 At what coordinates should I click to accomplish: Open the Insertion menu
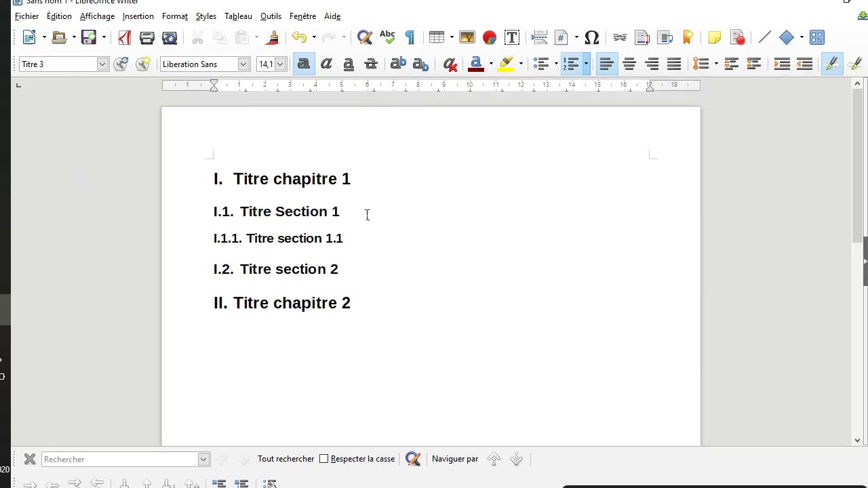click(x=138, y=16)
